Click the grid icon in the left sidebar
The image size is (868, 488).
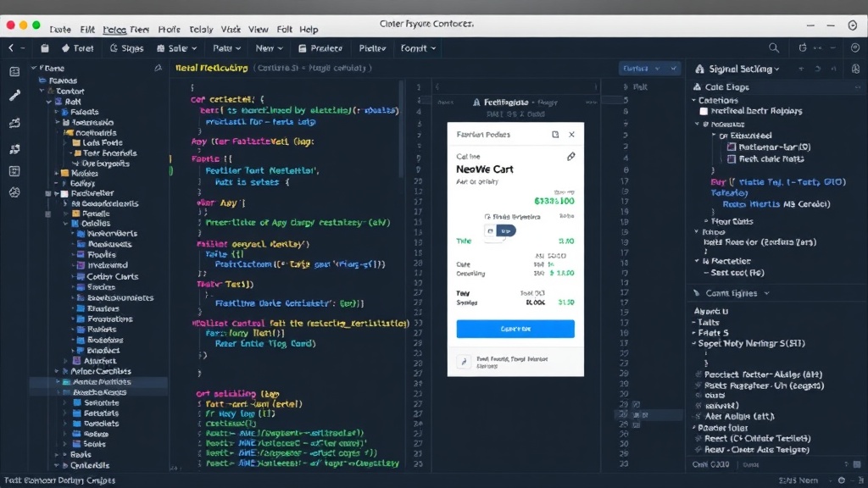click(x=14, y=171)
